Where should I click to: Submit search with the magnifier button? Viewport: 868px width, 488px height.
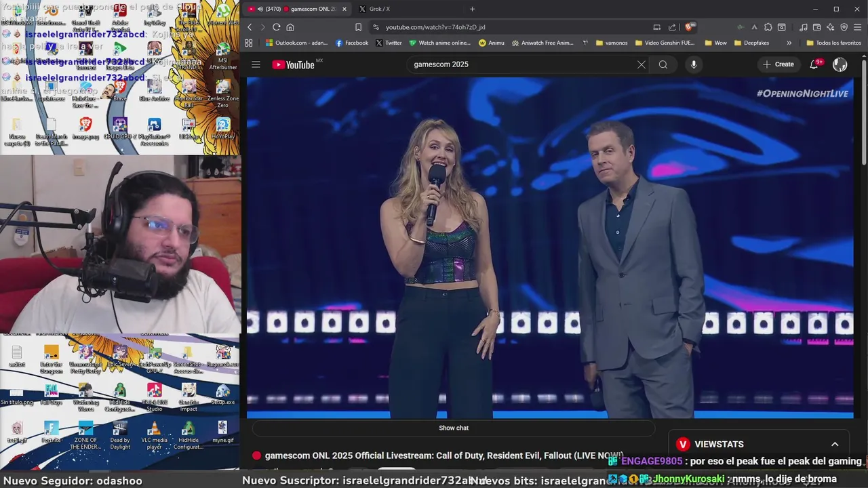coord(663,64)
